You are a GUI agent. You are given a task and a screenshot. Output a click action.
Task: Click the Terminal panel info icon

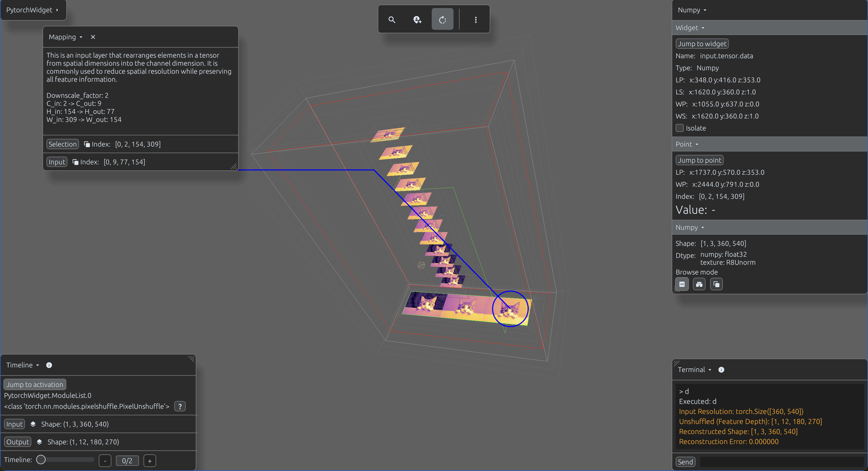[x=721, y=370]
